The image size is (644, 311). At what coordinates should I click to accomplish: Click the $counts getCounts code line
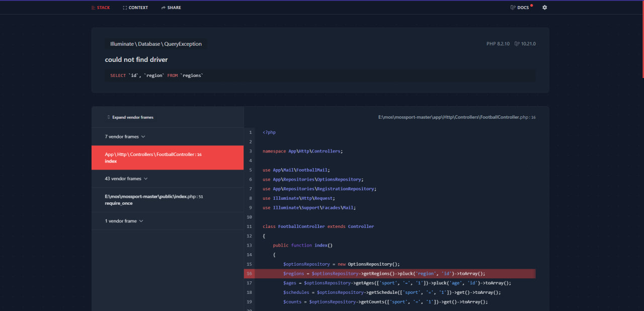click(x=385, y=301)
